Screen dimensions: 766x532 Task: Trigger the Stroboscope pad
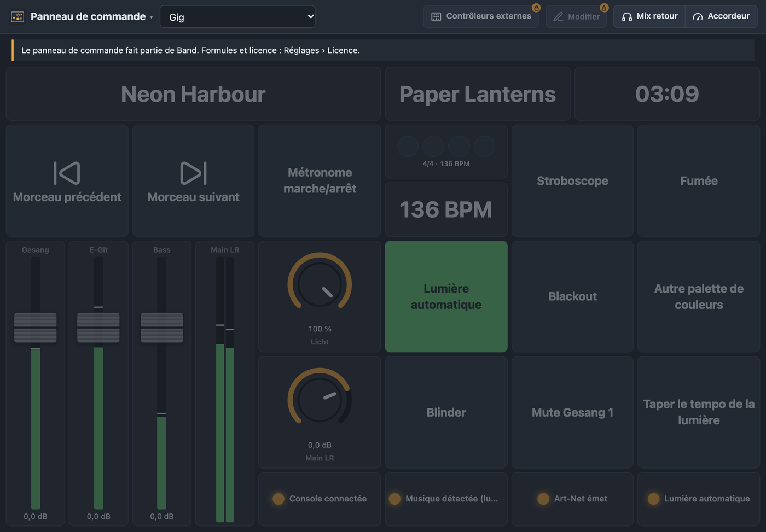point(572,180)
